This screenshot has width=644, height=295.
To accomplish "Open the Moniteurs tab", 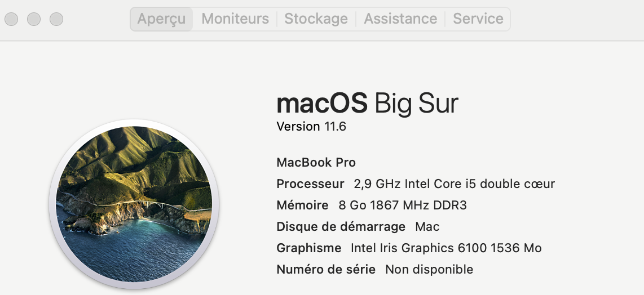I will click(x=235, y=19).
